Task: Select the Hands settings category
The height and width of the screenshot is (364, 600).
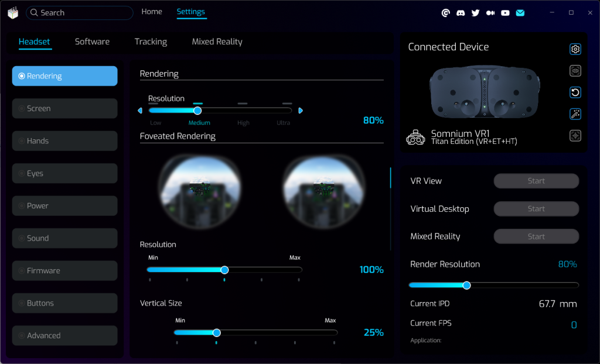Action: (64, 141)
